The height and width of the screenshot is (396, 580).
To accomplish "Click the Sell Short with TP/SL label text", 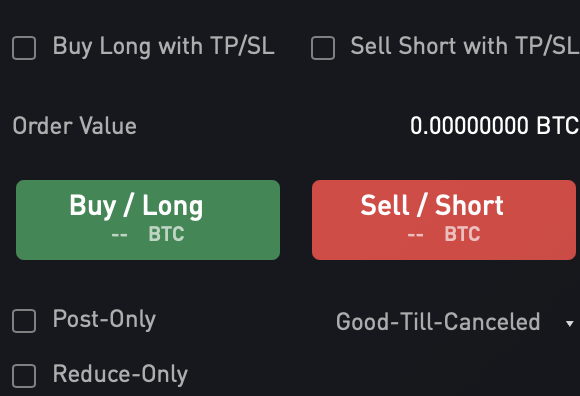I will click(465, 46).
